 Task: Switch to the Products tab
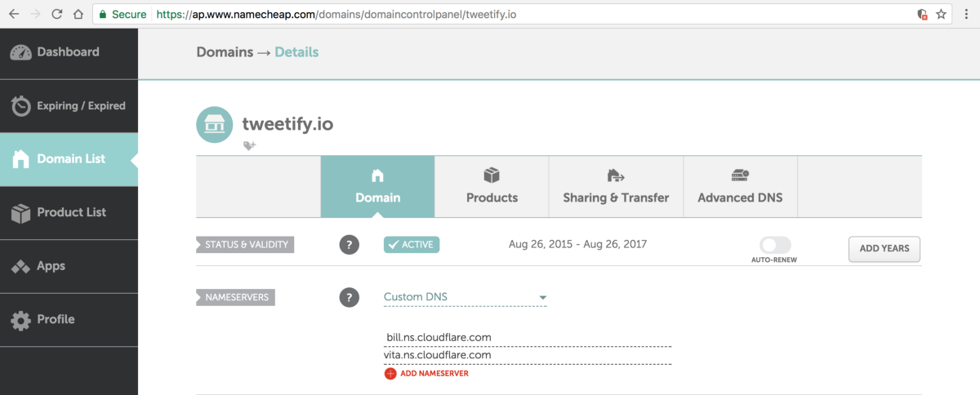click(x=492, y=186)
